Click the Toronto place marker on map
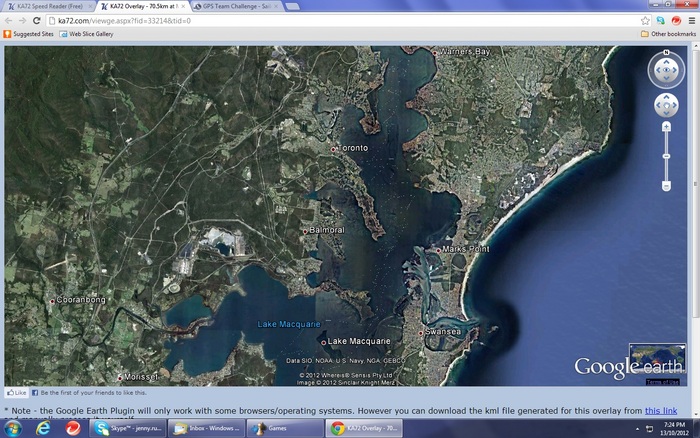The height and width of the screenshot is (438, 700). 334,149
